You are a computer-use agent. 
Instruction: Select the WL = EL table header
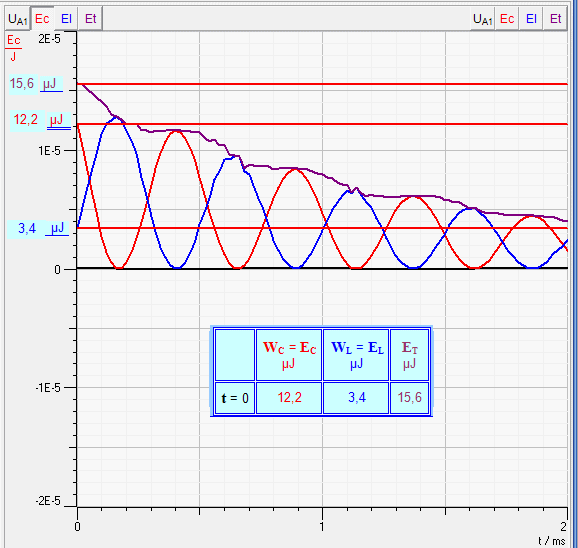click(x=356, y=355)
